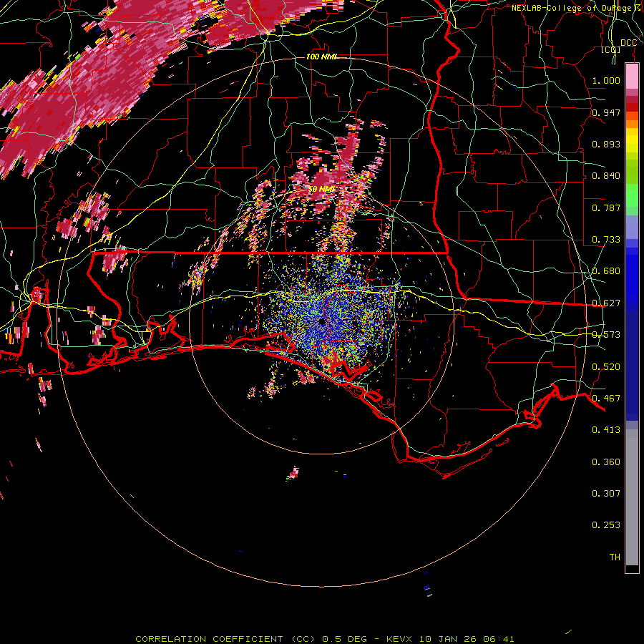Click the 1.000 value on the color scale
This screenshot has height=644, width=644.
[x=606, y=80]
